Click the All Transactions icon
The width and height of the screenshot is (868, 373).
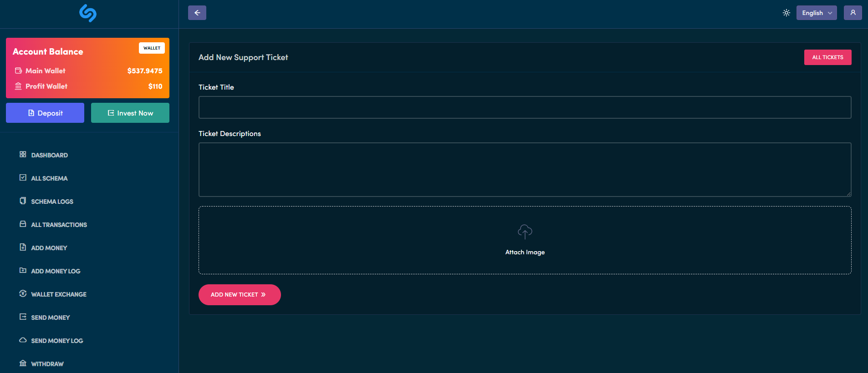click(23, 224)
